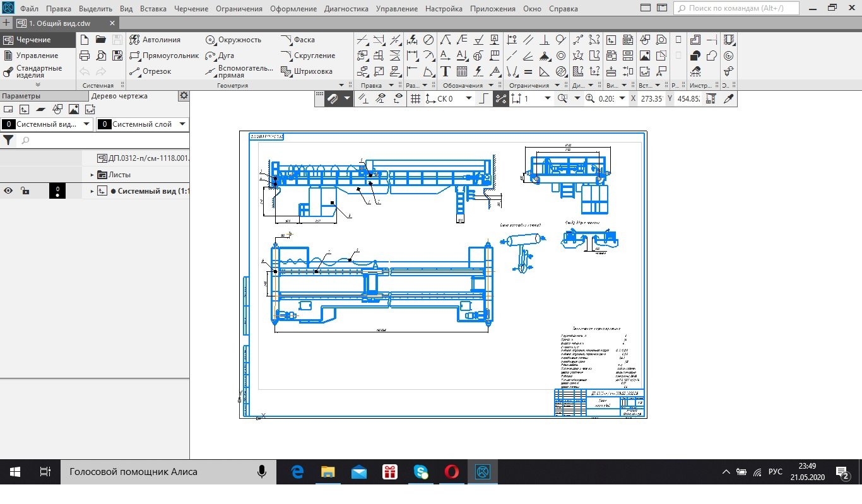This screenshot has height=504, width=862.
Task: Click the print icon in Системная panel
Action: [85, 56]
